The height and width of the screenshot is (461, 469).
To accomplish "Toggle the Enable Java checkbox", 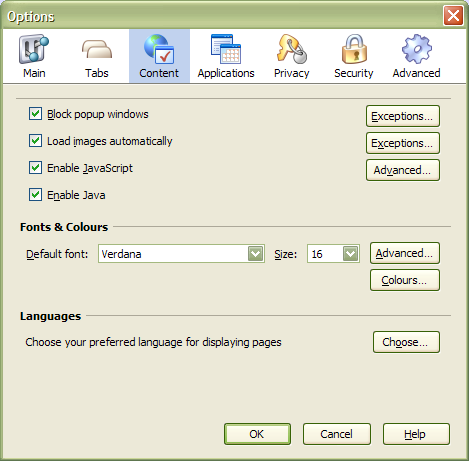I will pos(35,195).
